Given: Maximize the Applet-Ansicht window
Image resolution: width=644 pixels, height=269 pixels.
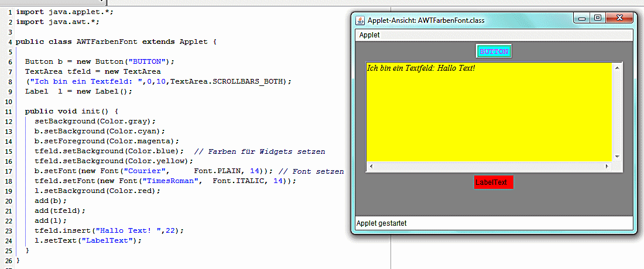Looking at the screenshot, I should (598, 19).
